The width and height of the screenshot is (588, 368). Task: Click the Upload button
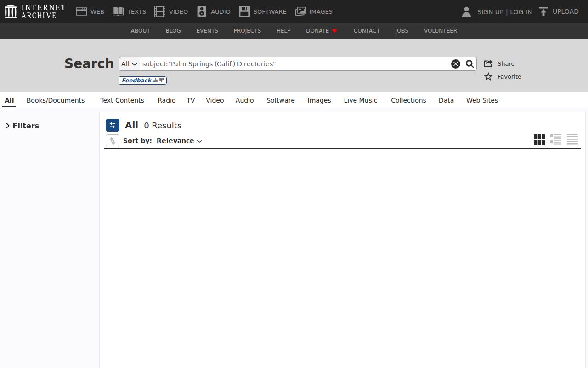[559, 11]
